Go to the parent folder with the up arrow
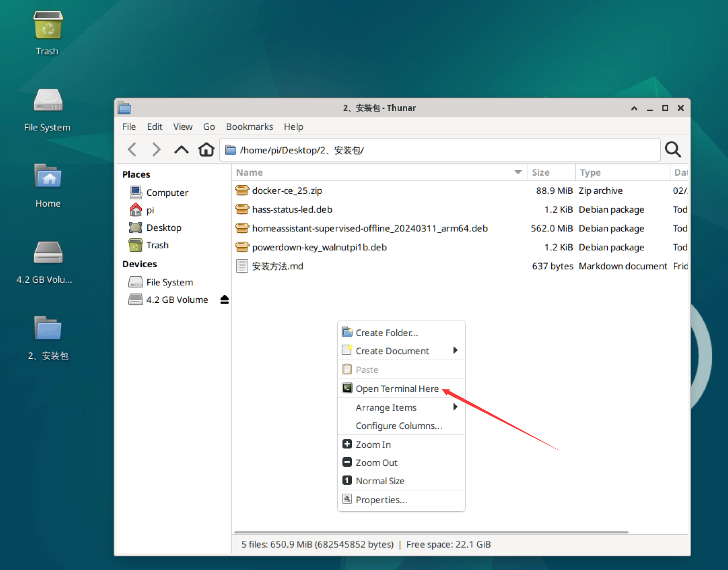The image size is (728, 570). coord(181,149)
